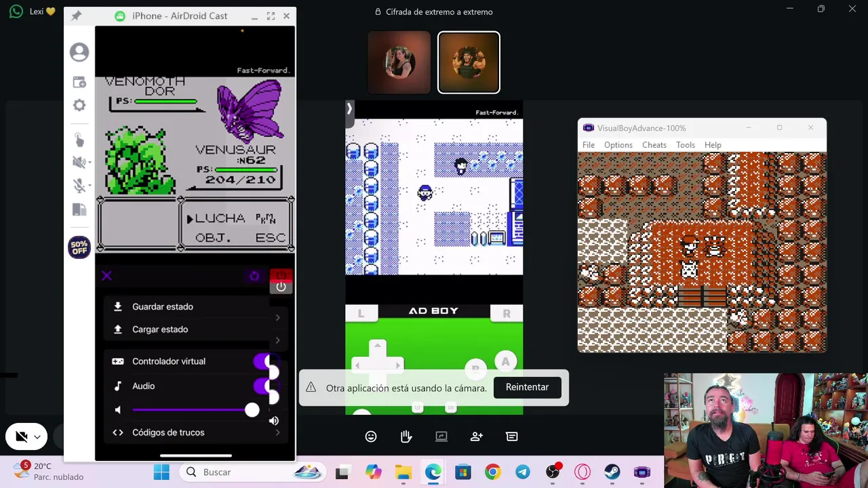This screenshot has width=868, height=488.
Task: Open File menu in VisualBoyAdvance
Action: tap(589, 145)
